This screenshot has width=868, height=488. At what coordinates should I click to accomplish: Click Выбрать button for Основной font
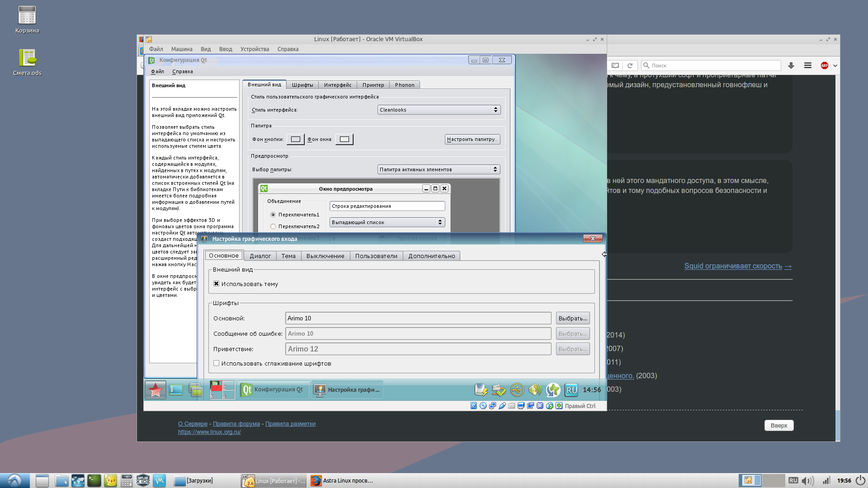pyautogui.click(x=572, y=318)
